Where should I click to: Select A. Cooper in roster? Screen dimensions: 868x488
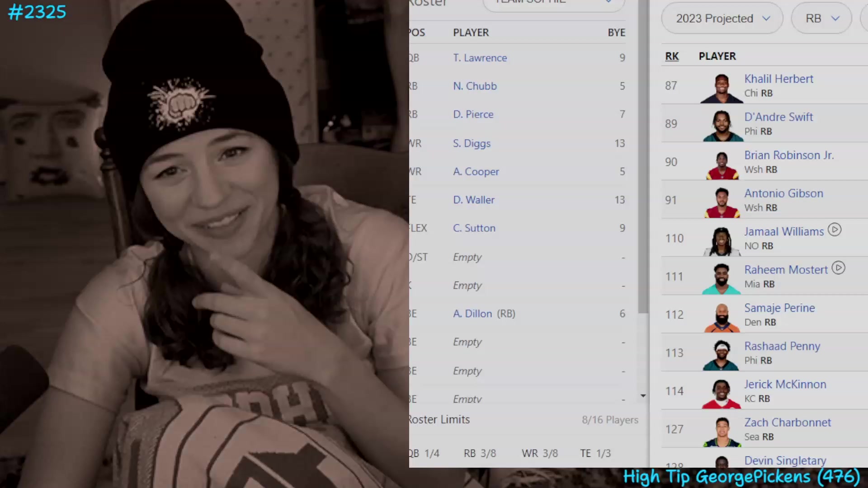(476, 172)
